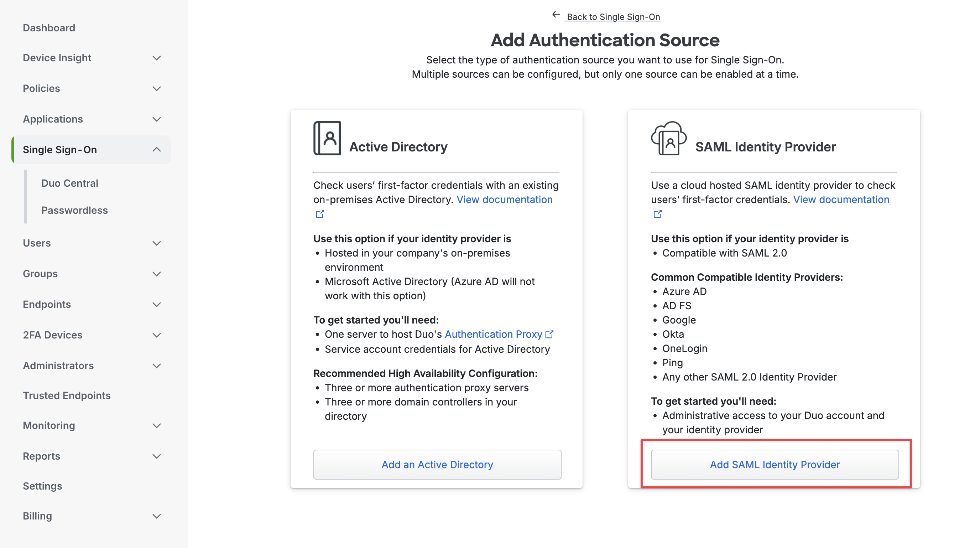980x548 pixels.
Task: Open external link icon under SAML documentation
Action: click(x=657, y=214)
